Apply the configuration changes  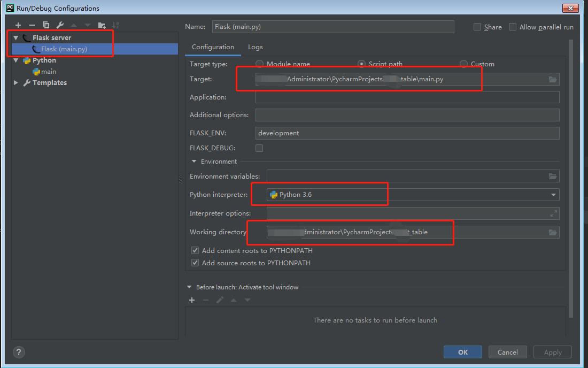tap(552, 352)
